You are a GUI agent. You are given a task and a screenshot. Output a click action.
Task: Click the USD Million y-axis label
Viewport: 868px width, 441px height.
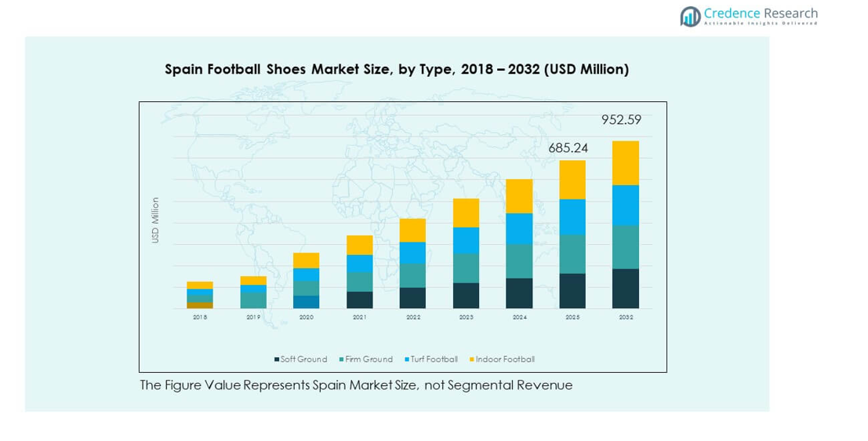tap(155, 220)
